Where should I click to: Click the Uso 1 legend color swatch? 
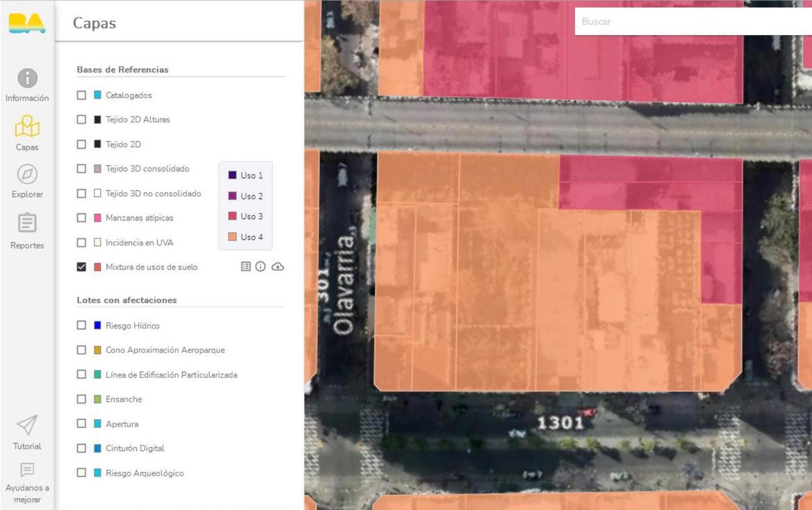pos(232,175)
